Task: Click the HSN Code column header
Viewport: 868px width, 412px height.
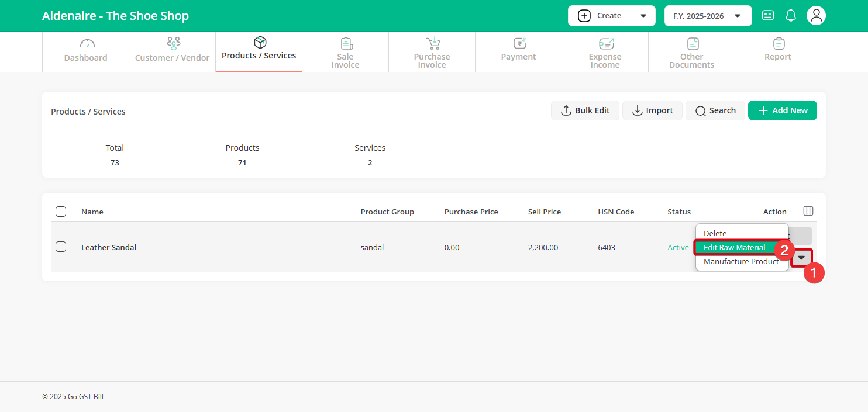Action: click(616, 212)
